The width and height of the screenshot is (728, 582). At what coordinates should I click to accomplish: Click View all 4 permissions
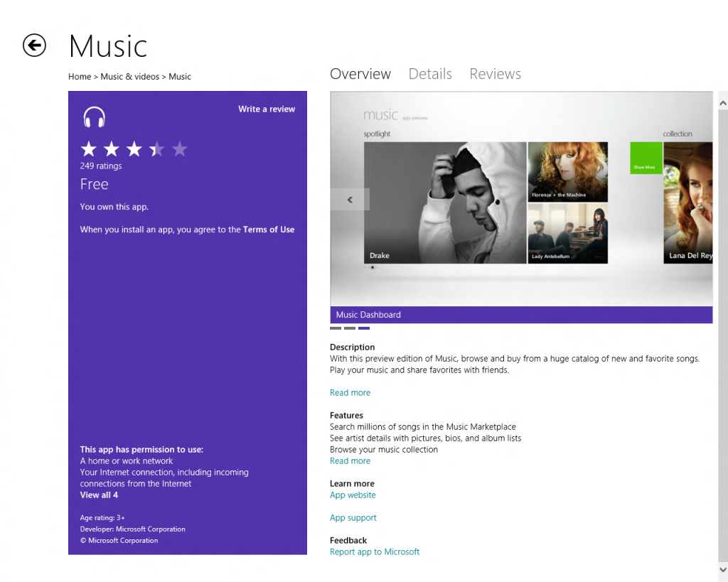[x=99, y=495]
